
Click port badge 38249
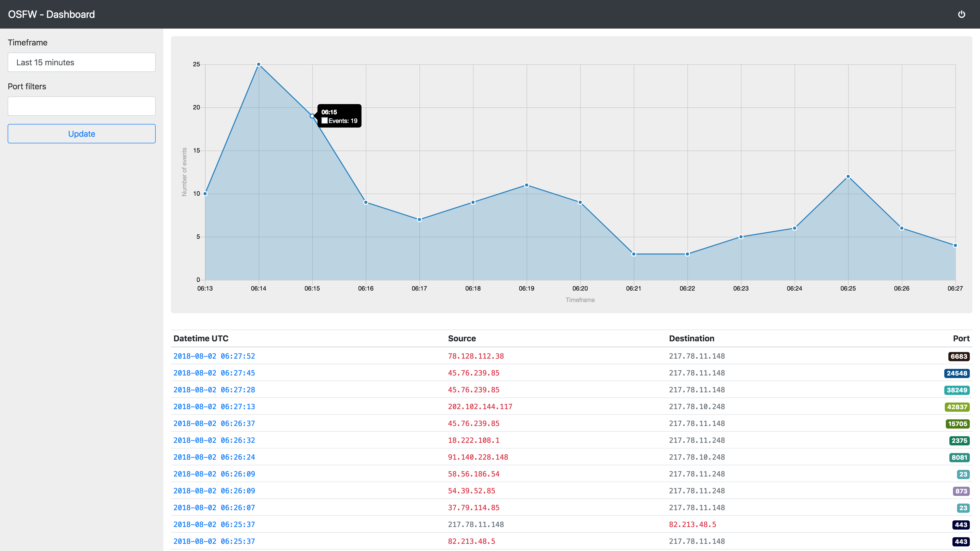click(x=957, y=390)
